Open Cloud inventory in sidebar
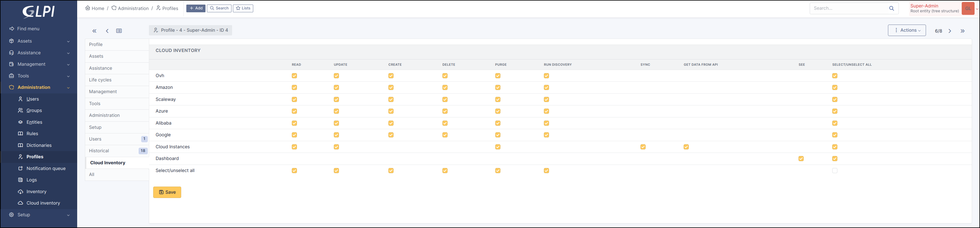The height and width of the screenshot is (228, 980). click(43, 203)
